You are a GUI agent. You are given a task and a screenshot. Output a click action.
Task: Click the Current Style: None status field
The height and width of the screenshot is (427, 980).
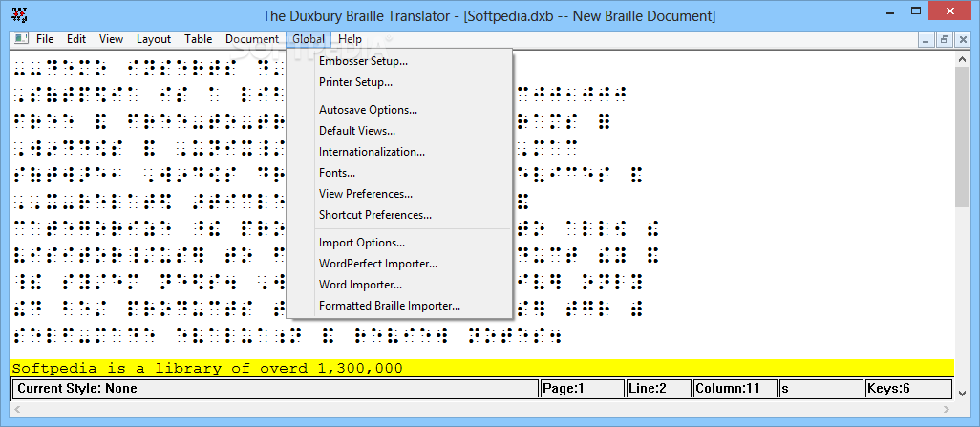click(x=275, y=388)
